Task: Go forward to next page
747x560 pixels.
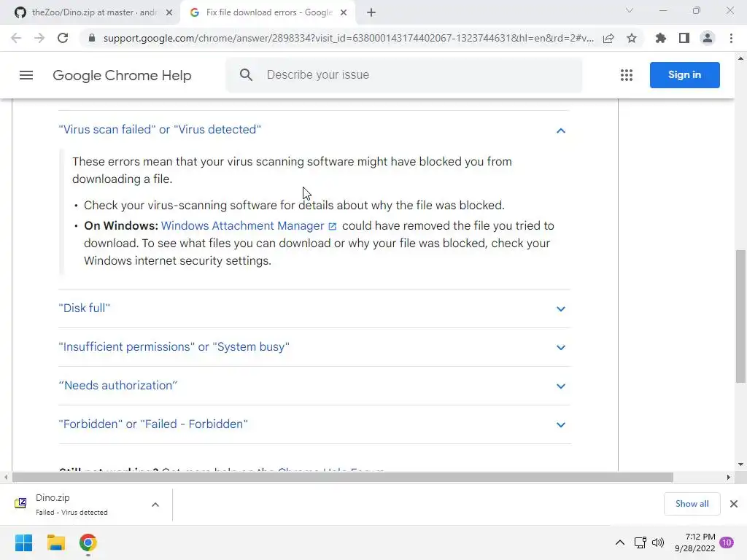Action: coord(39,38)
